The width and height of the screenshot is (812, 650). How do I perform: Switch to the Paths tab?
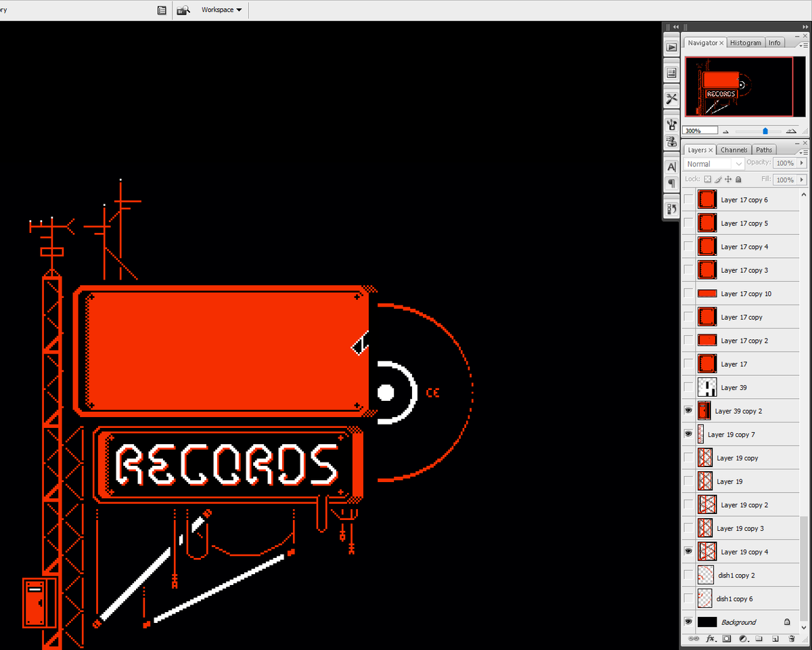pyautogui.click(x=764, y=150)
